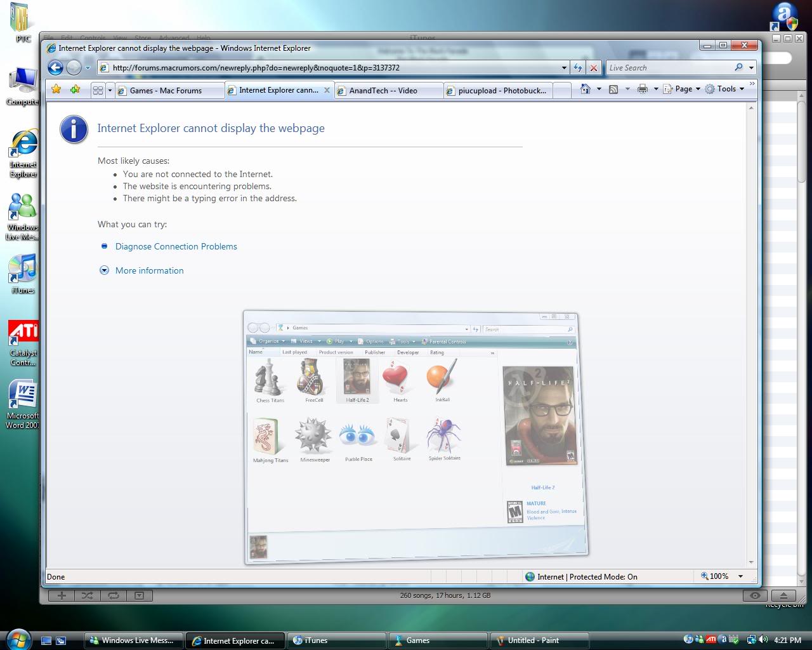The height and width of the screenshot is (650, 812).
Task: Open Windows Live Messenger desktop shortcut
Action: tap(23, 217)
